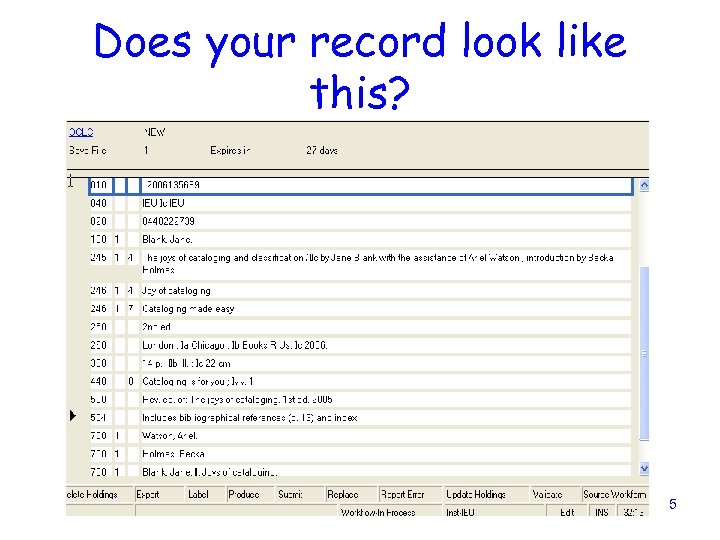Click the 700 field Holmes, Becka
This screenshot has width=720, height=540.
(386, 454)
